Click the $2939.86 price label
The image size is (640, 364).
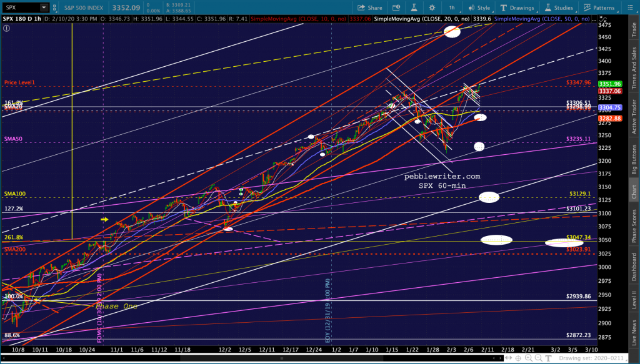click(x=578, y=297)
